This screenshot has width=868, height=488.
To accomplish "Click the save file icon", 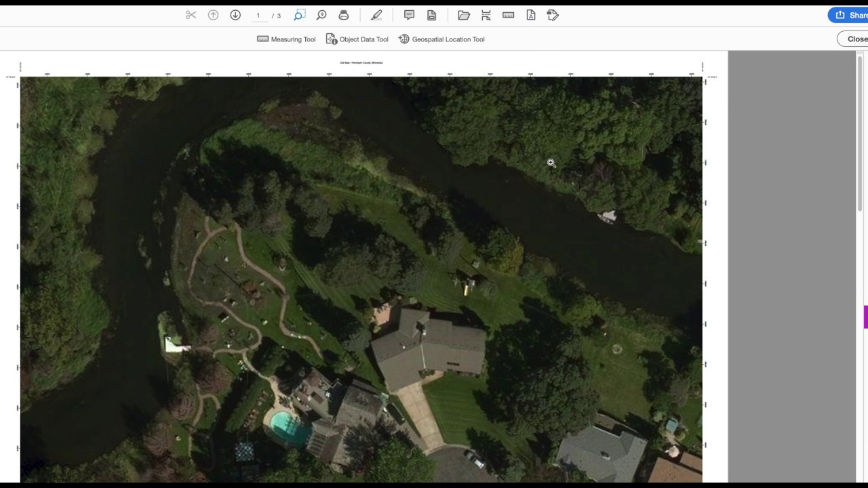I will tap(431, 15).
